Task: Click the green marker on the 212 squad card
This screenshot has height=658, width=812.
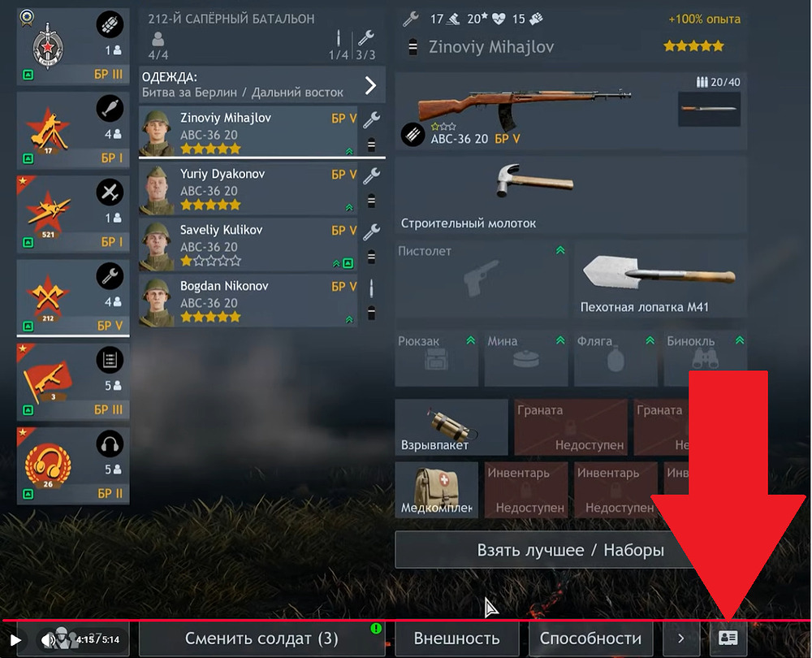Action: point(28,326)
